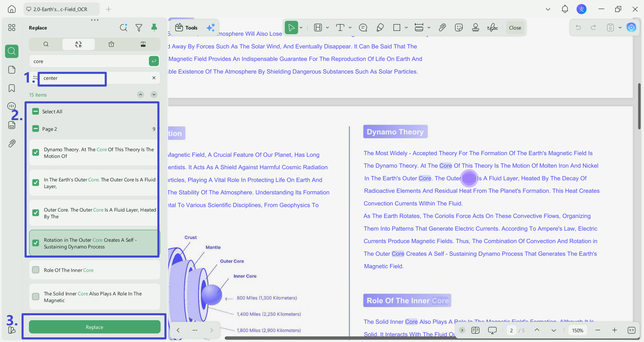Click the AI search icon in Replace panel
The width and height of the screenshot is (644, 342).
[x=124, y=27]
